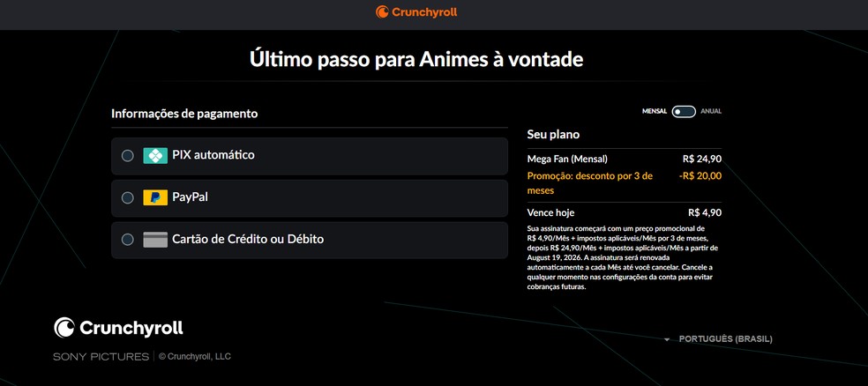Click the PIX payment logo icon
Screen dimensions: 868x386
pos(155,155)
